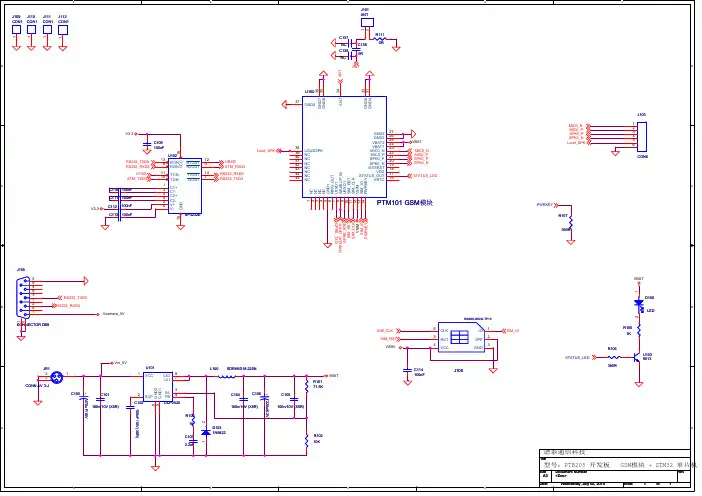Click the SIM card holder J106
Image resolution: width=702 pixels, height=496 pixels.
tap(461, 338)
